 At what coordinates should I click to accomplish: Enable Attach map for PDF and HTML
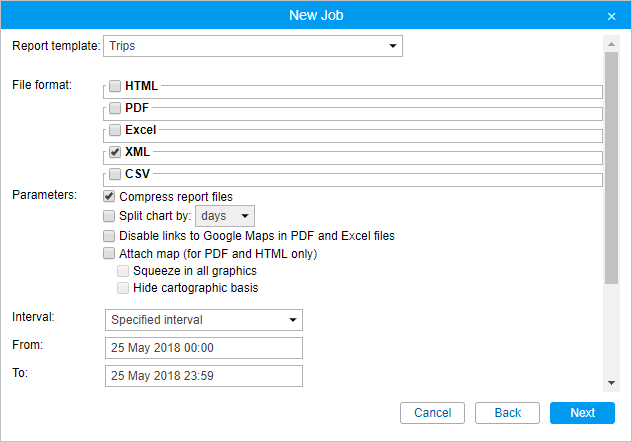tap(109, 253)
